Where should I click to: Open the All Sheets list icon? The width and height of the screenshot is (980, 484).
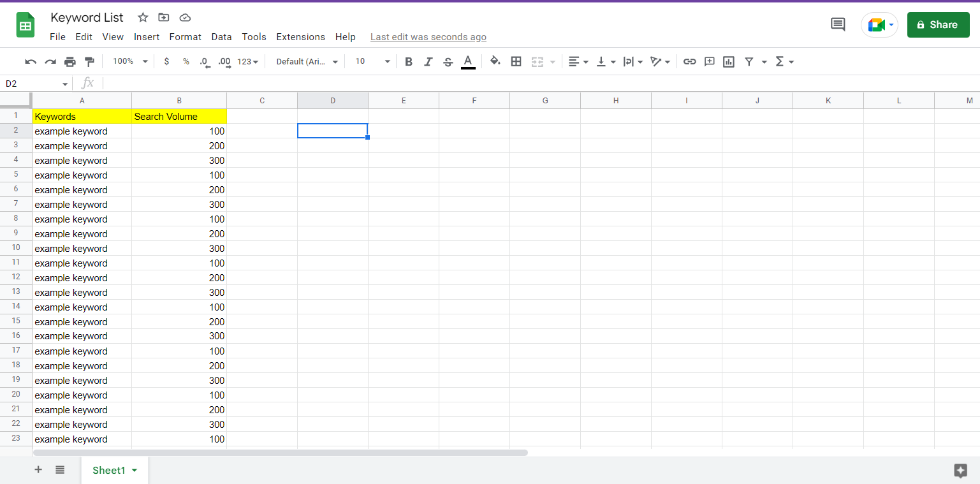tap(60, 470)
